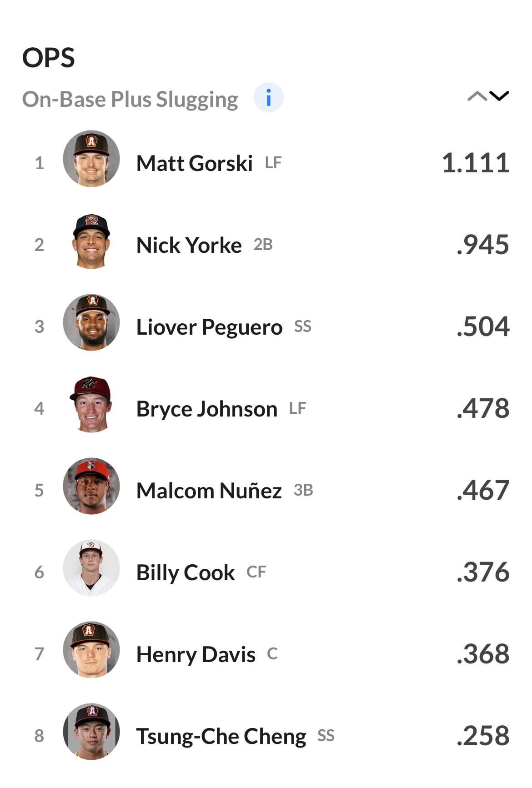Image resolution: width=532 pixels, height=788 pixels.
Task: Select Bryce Johnson's name
Action: tap(206, 409)
